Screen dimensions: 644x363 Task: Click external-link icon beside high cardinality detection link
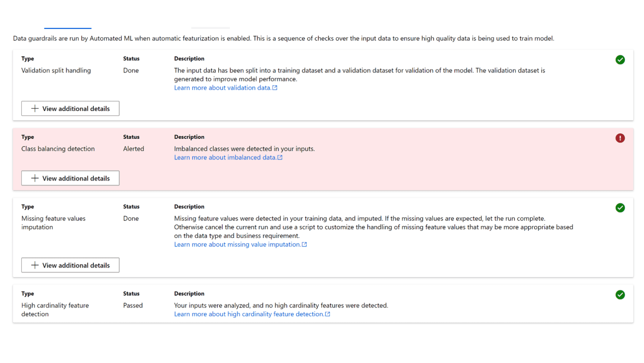point(327,314)
